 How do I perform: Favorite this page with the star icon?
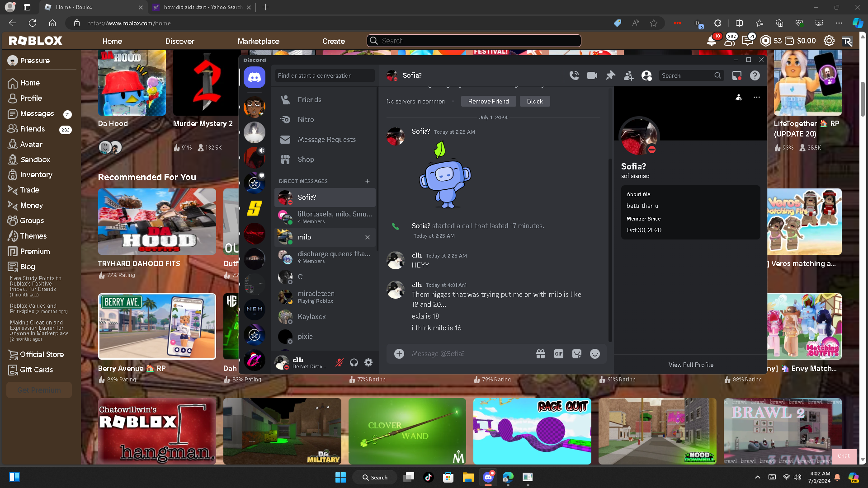point(654,23)
